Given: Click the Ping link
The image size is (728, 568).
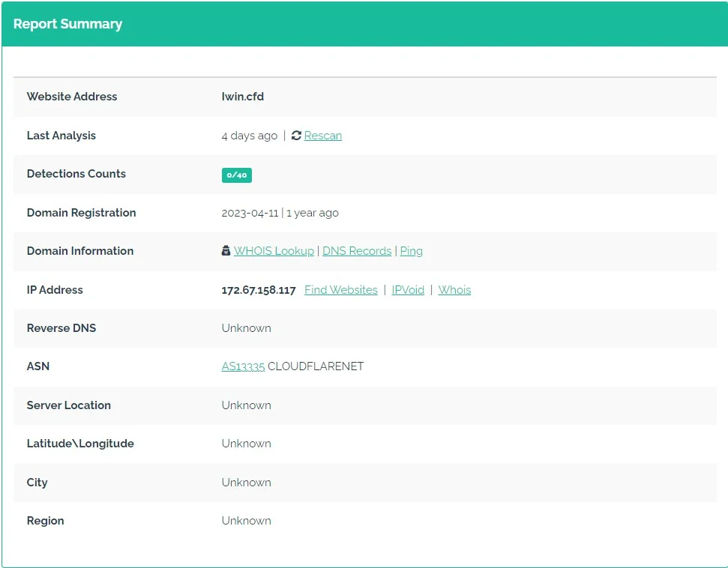Looking at the screenshot, I should pyautogui.click(x=412, y=251).
